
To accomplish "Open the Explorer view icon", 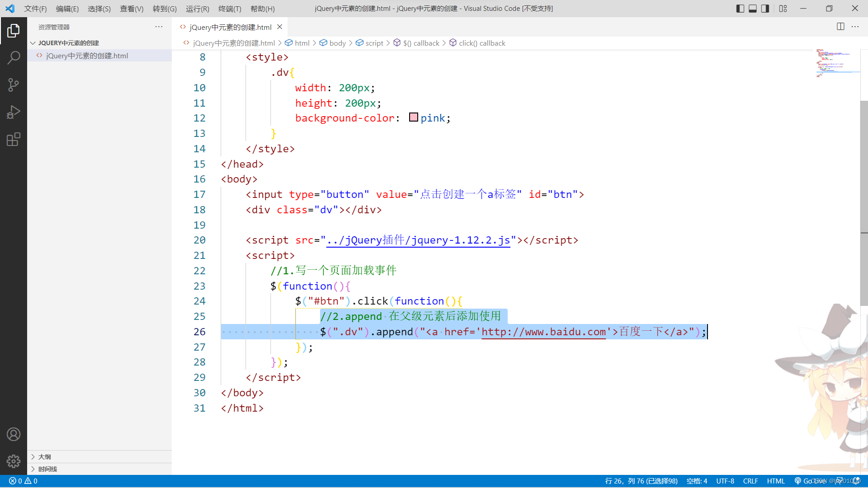I will pos(14,31).
